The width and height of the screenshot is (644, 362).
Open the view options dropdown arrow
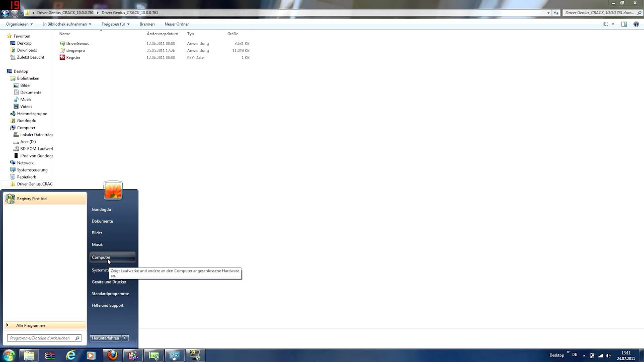click(x=613, y=24)
